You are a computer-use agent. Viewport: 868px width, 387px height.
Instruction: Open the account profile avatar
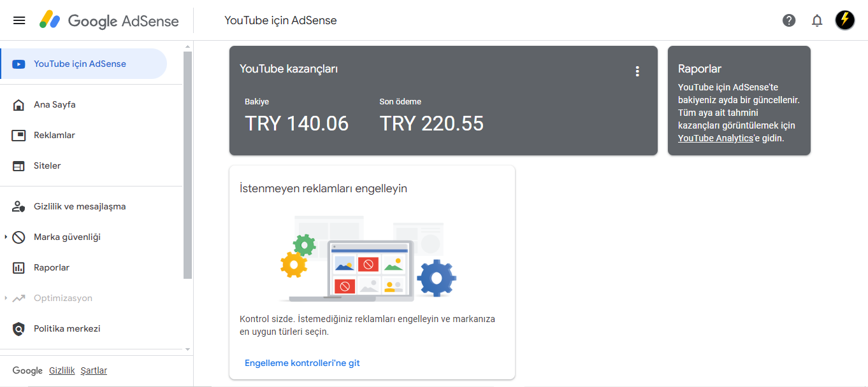coord(845,20)
